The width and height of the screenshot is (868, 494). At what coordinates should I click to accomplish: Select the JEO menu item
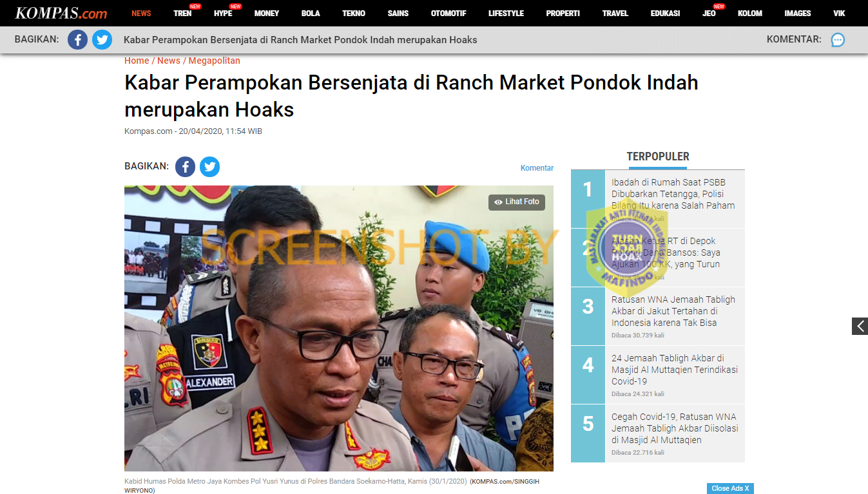(x=709, y=14)
